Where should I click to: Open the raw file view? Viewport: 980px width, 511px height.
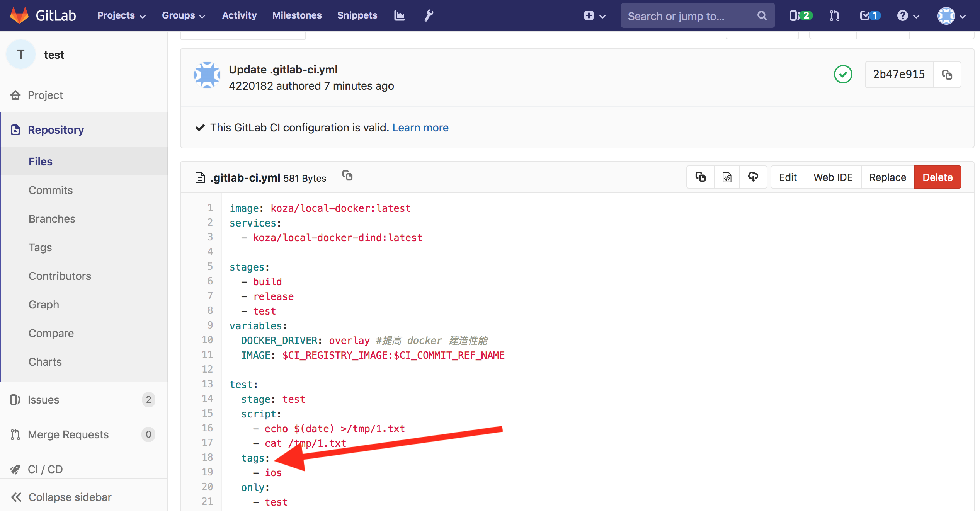tap(727, 177)
